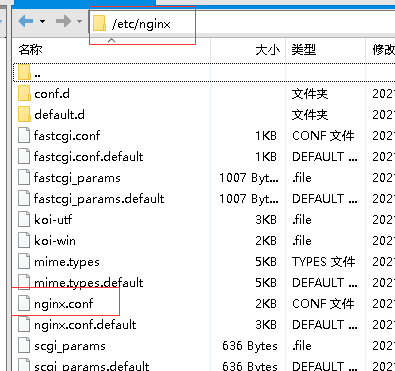
Task: Click the 3KB size of nginx.conf.default
Action: coord(266,325)
